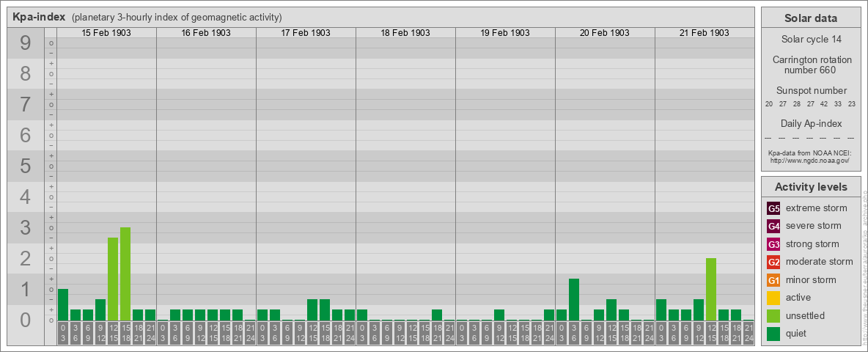This screenshot has width=868, height=352.
Task: Click the 15 Feb 1903 date header
Action: [x=106, y=33]
